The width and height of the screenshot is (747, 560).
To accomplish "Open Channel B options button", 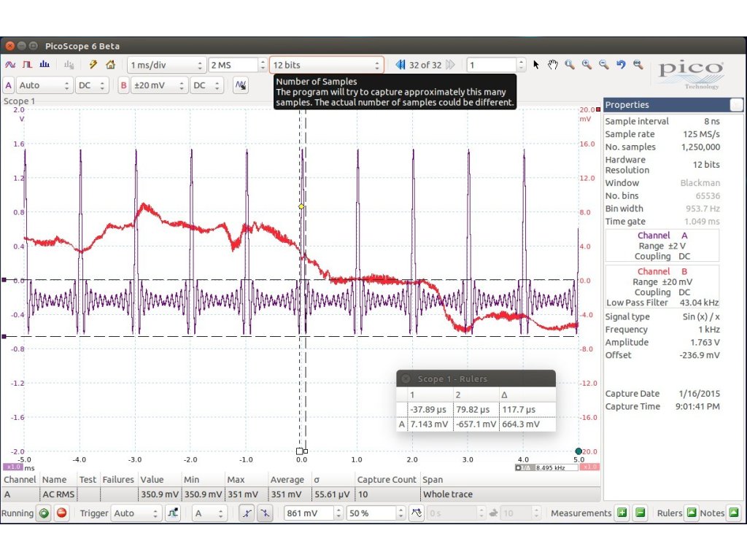I will (123, 86).
